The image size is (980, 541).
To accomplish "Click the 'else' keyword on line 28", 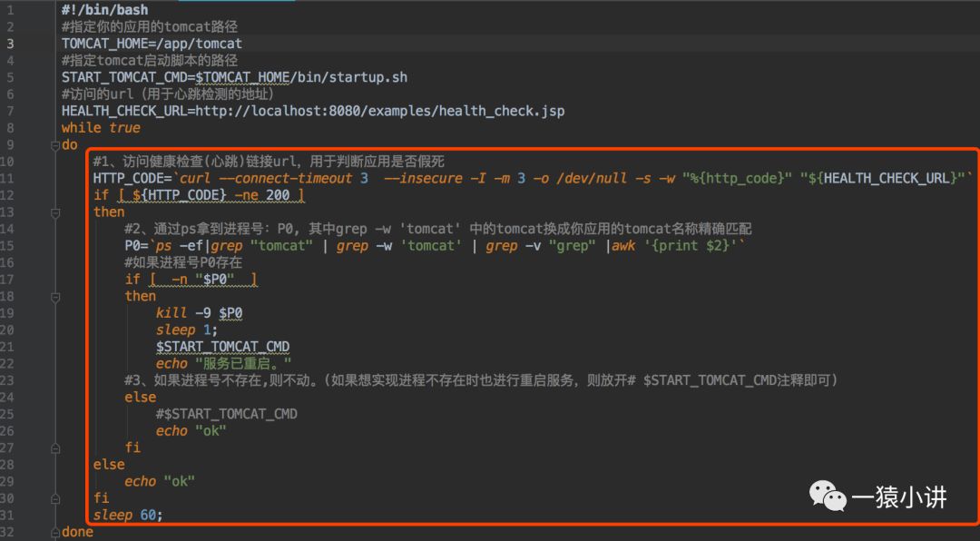I will [x=109, y=466].
